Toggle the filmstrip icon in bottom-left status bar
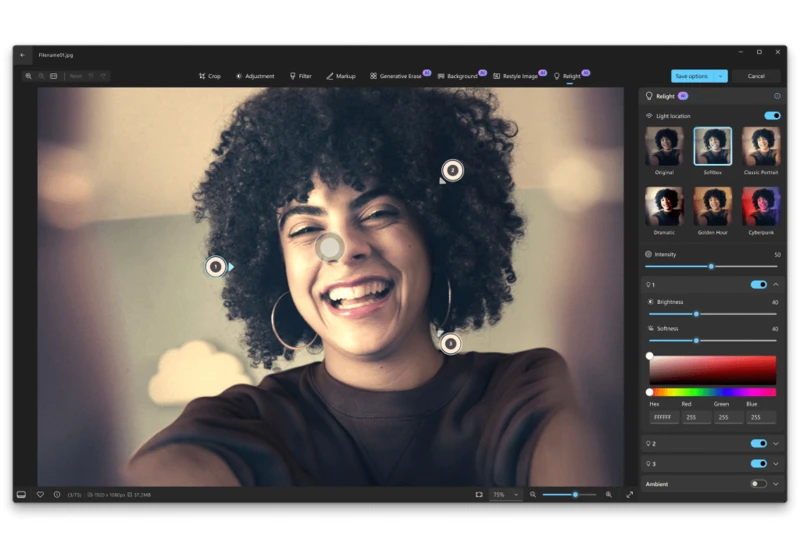This screenshot has height=560, width=800. pos(21,495)
